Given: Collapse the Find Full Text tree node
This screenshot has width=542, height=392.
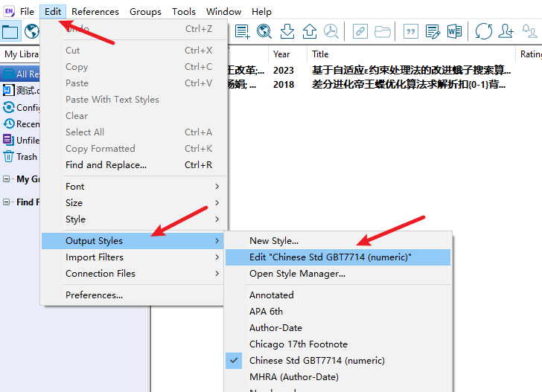Looking at the screenshot, I should click(6, 202).
